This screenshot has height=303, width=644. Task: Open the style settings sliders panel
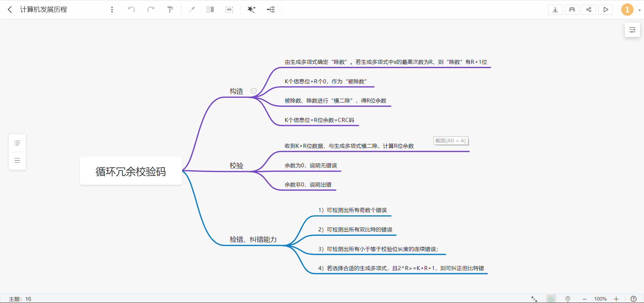point(632,30)
